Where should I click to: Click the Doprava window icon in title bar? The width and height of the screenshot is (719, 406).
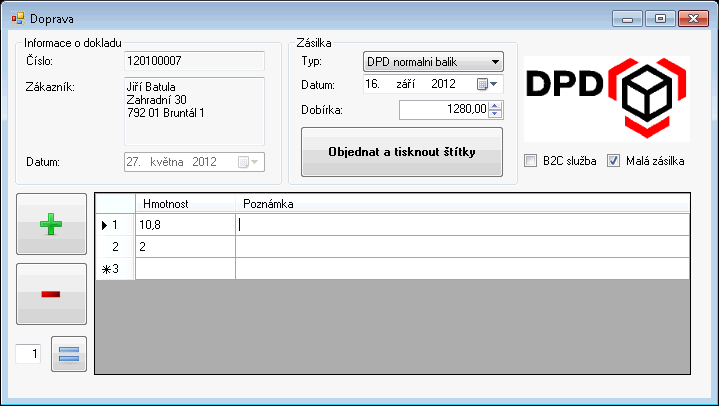[x=18, y=18]
